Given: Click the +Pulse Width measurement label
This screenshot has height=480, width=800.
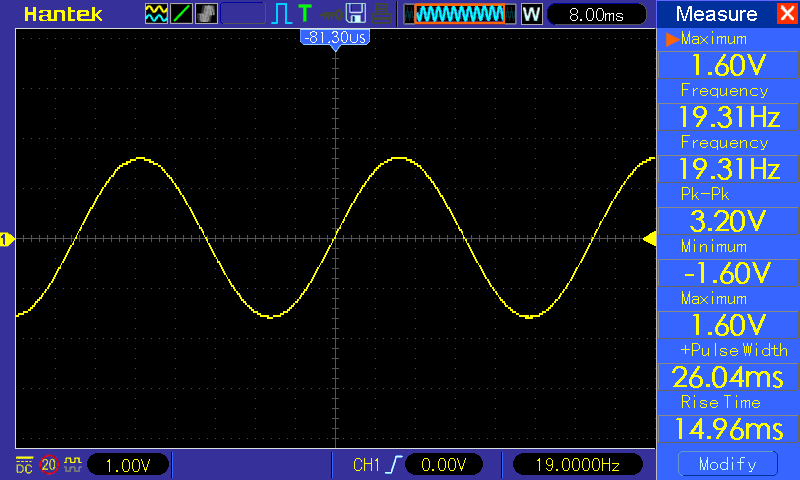Looking at the screenshot, I should (x=734, y=350).
